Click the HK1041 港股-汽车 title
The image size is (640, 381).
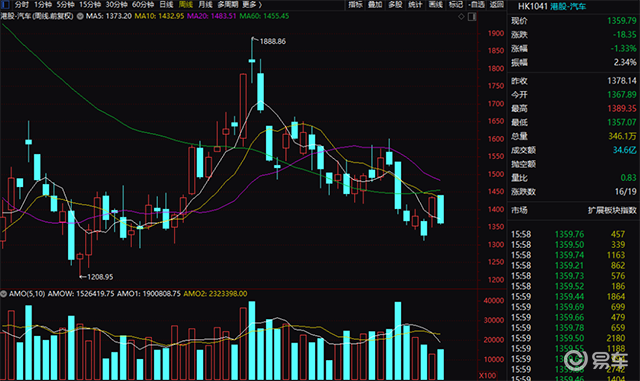(x=552, y=7)
